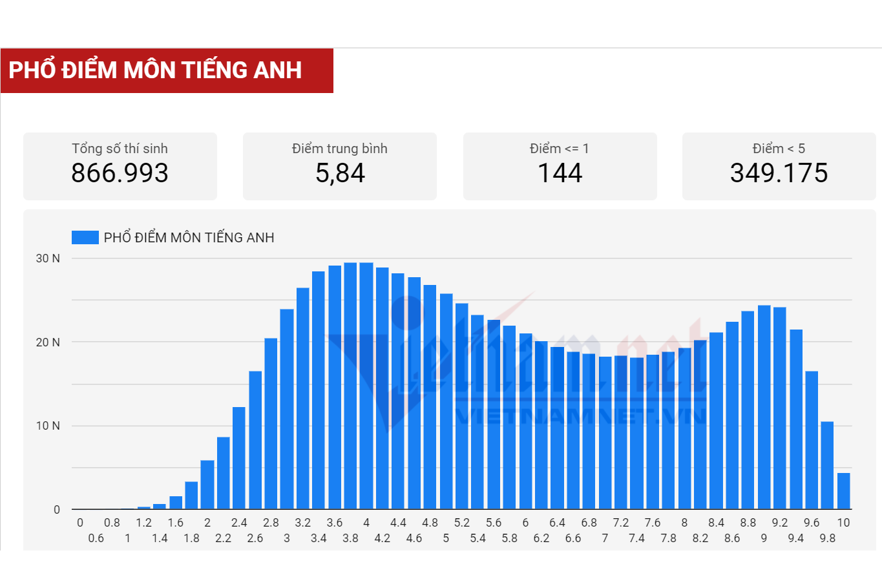
Task: Click the x-axis label 9.4
Action: tap(795, 538)
